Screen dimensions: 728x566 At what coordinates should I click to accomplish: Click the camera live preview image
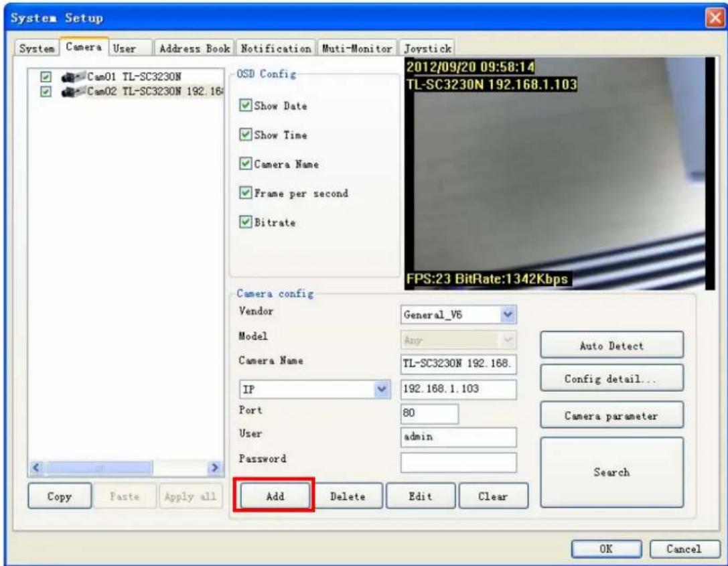pos(559,173)
